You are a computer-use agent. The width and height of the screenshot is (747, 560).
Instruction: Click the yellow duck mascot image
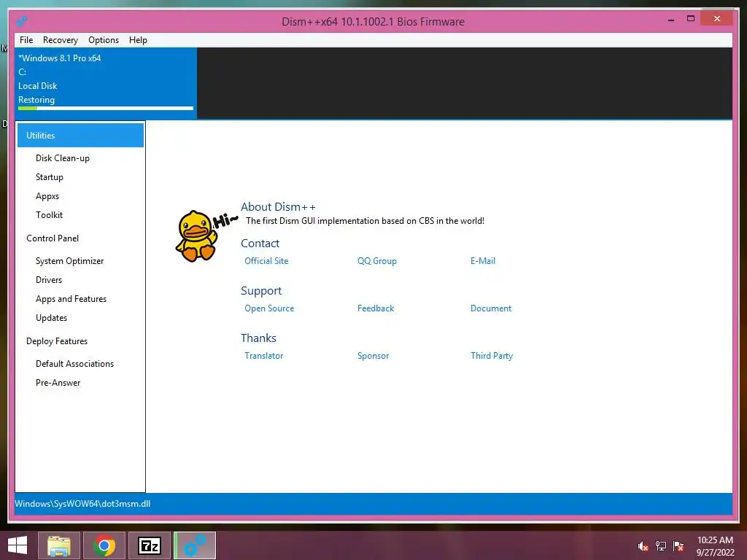coord(196,236)
